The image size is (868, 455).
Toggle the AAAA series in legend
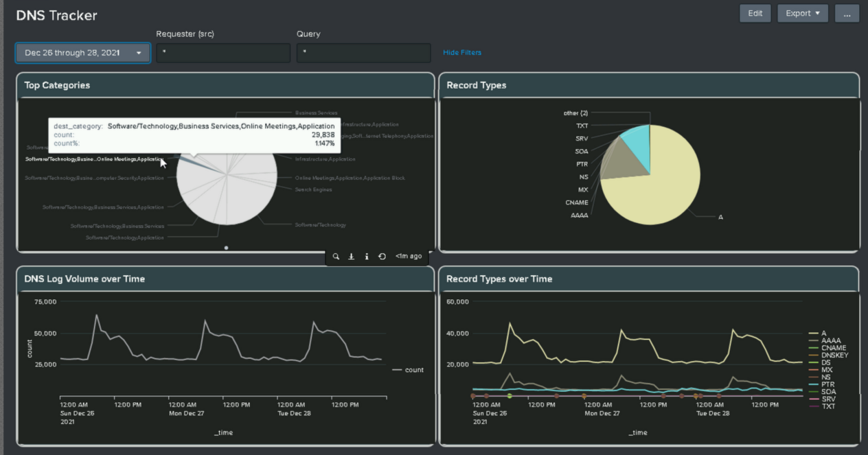(x=825, y=340)
